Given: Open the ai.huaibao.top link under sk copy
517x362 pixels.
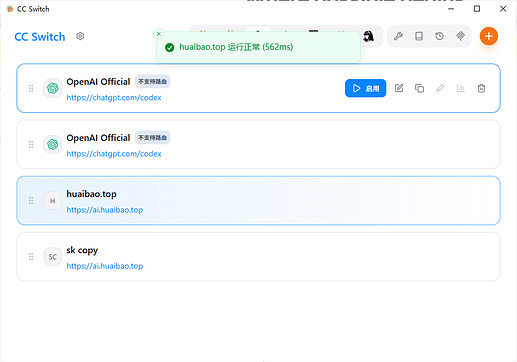Looking at the screenshot, I should (105, 266).
